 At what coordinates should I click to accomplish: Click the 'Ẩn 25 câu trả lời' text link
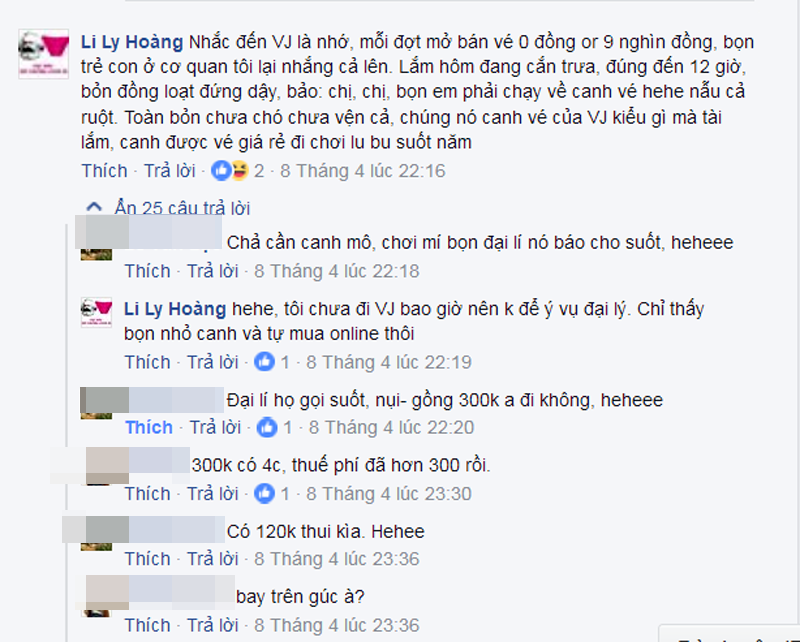182,208
